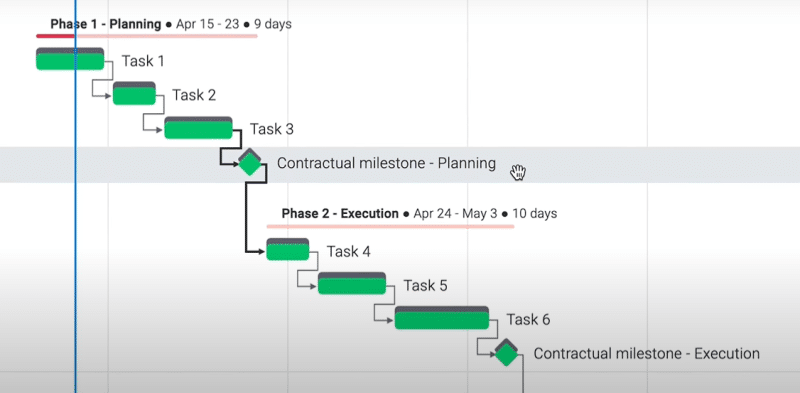Viewport: 800px width, 393px height.
Task: Click the Task 3 label text
Action: [x=271, y=129]
